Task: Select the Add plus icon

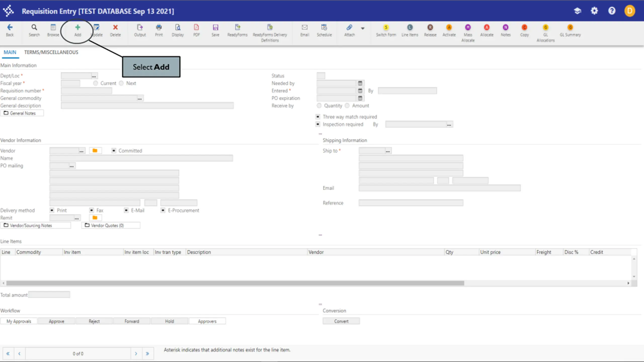Action: tap(77, 27)
